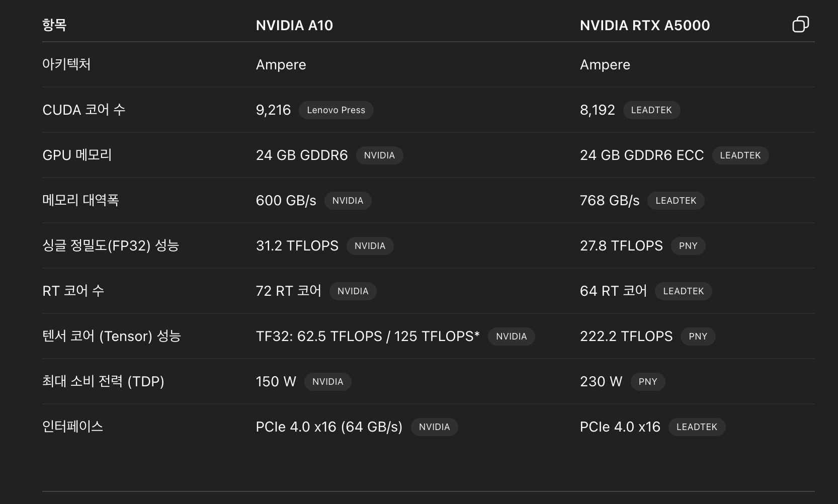Screen dimensions: 838x504
Task: Click the copy table icon
Action: tap(800, 24)
